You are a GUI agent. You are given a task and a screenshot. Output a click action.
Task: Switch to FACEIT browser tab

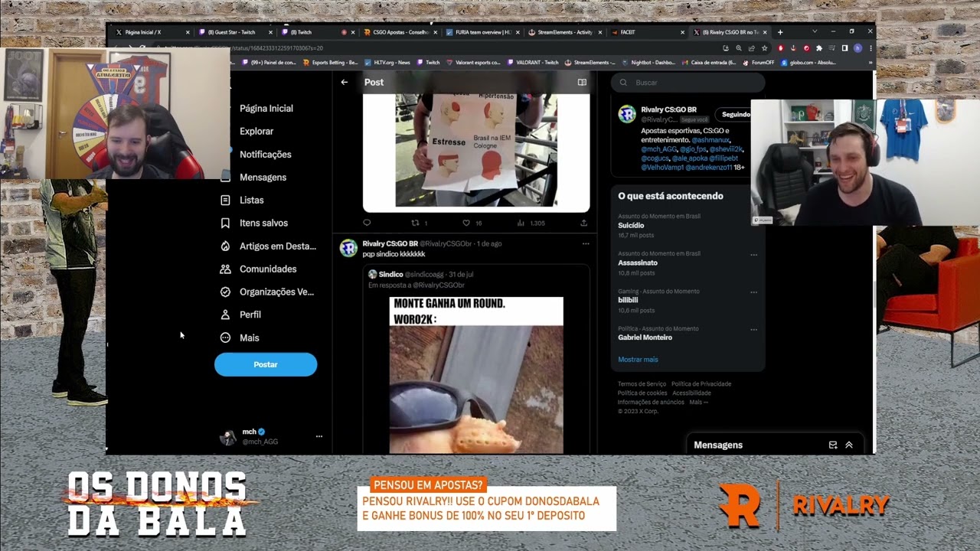[x=648, y=32]
